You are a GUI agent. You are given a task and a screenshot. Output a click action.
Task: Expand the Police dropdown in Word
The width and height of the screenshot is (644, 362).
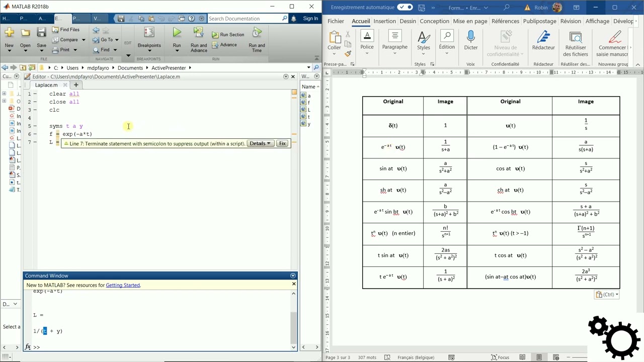367,53
